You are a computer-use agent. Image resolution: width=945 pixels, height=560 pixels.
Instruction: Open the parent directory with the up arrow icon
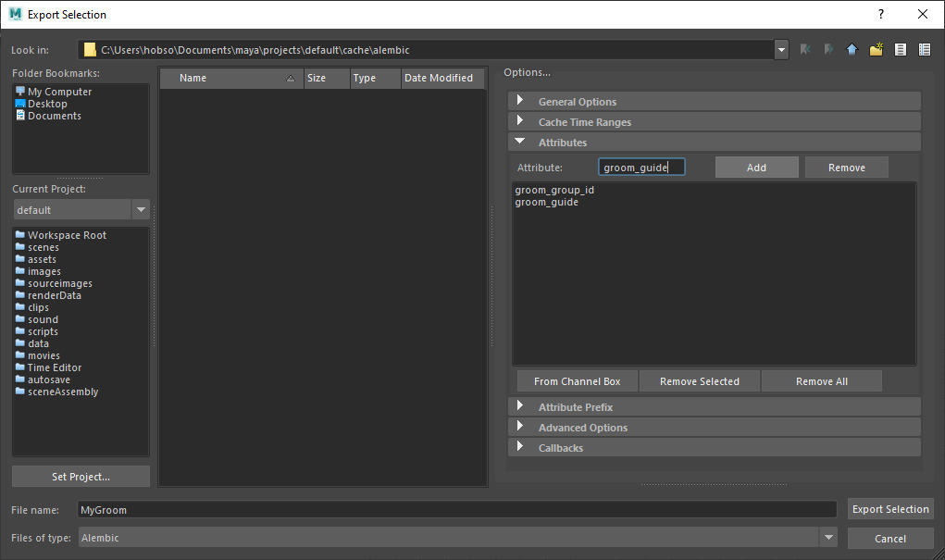[852, 49]
